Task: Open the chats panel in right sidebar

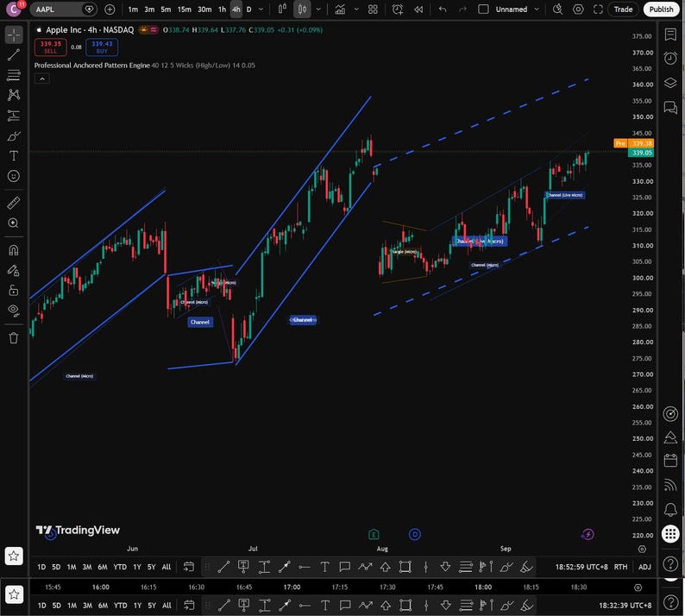Action: click(670, 107)
